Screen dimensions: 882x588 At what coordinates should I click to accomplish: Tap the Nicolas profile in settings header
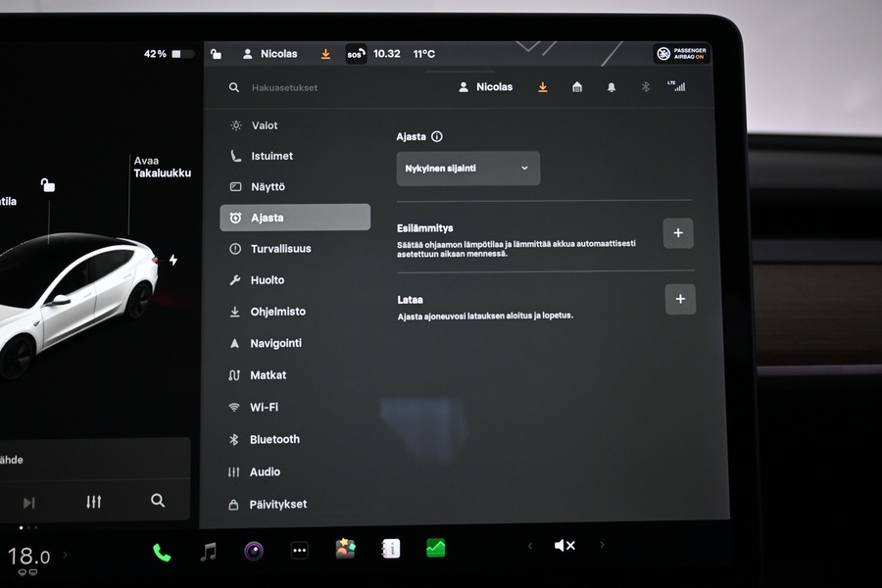coord(486,87)
